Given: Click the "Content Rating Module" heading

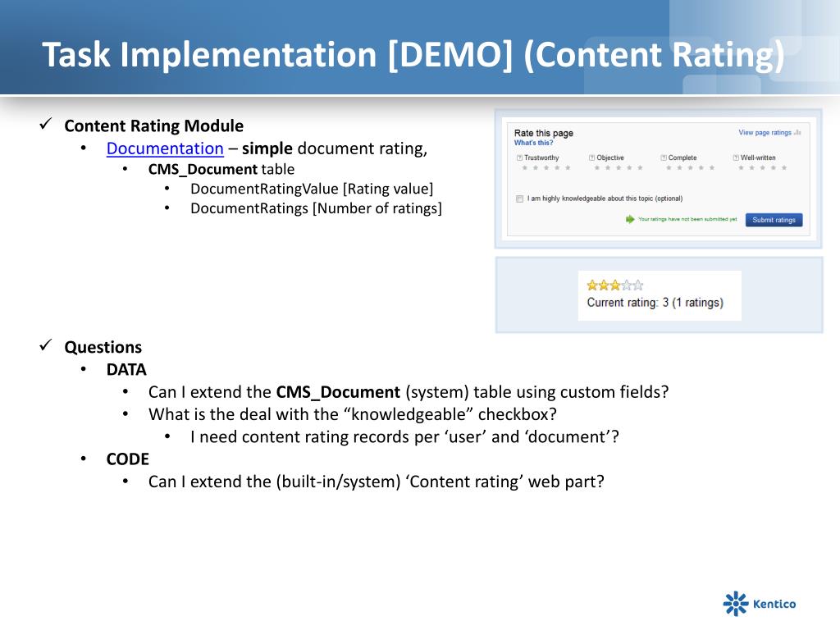Looking at the screenshot, I should (153, 126).
